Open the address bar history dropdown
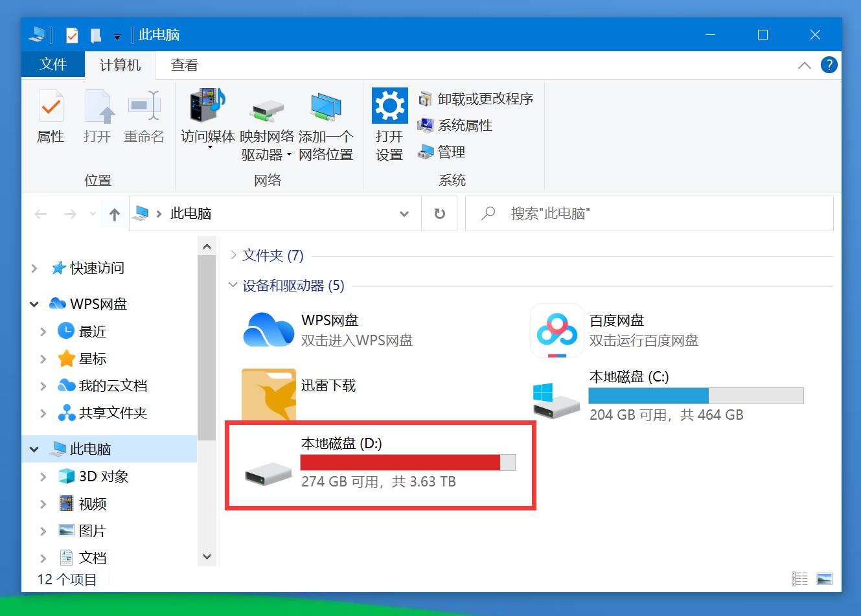This screenshot has width=861, height=616. click(404, 213)
